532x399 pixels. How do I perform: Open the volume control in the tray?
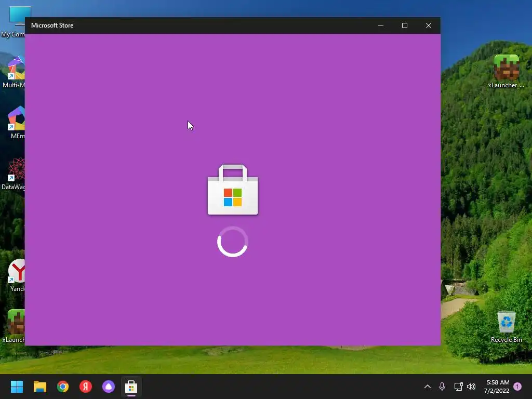coord(471,387)
